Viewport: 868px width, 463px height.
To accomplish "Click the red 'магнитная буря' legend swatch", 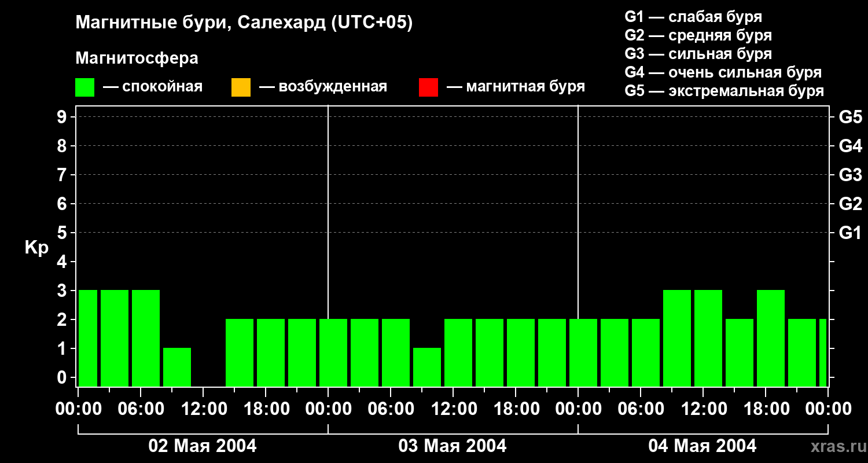I will (428, 87).
